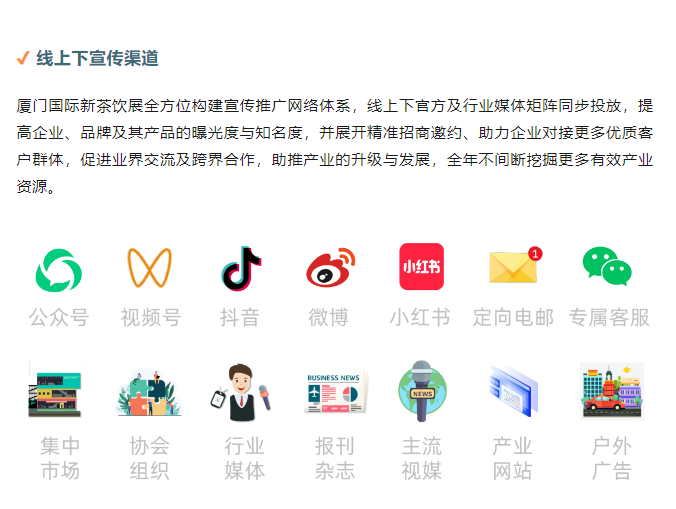Select the market building 集中市场 illustration
Screen dimensions: 676x509
(55, 390)
